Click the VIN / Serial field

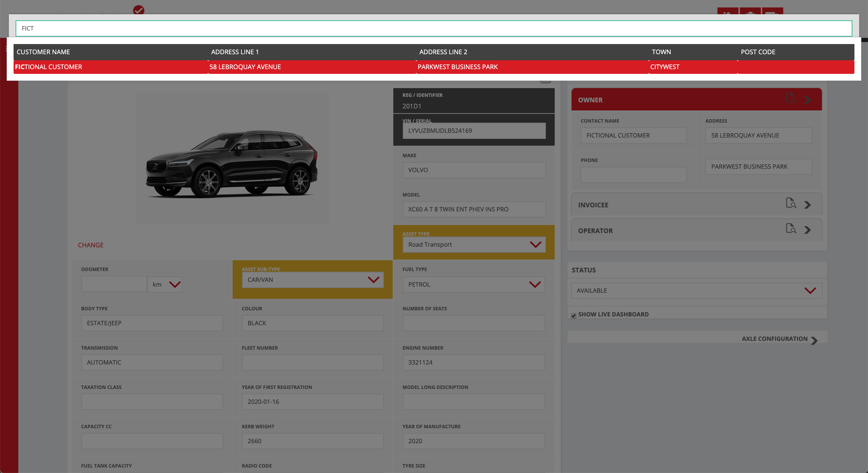click(x=474, y=131)
